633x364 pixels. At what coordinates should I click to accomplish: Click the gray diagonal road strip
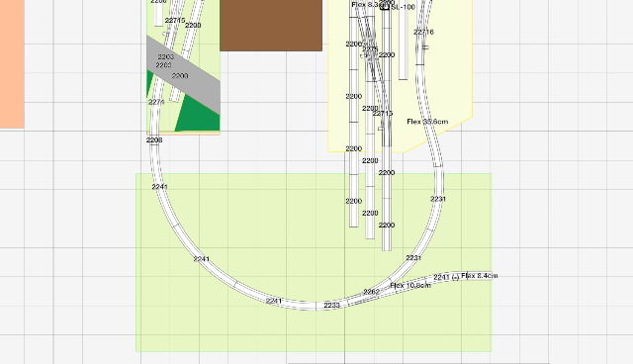click(183, 74)
